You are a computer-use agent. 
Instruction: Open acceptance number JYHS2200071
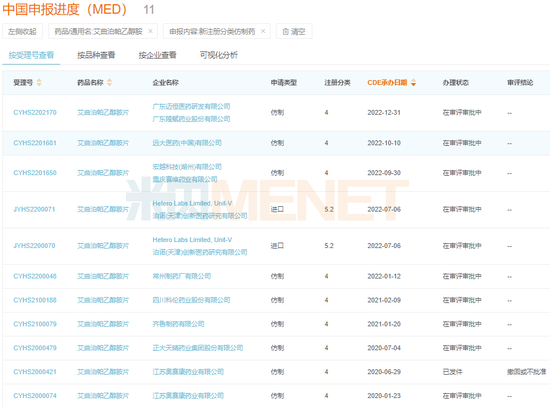(x=34, y=209)
